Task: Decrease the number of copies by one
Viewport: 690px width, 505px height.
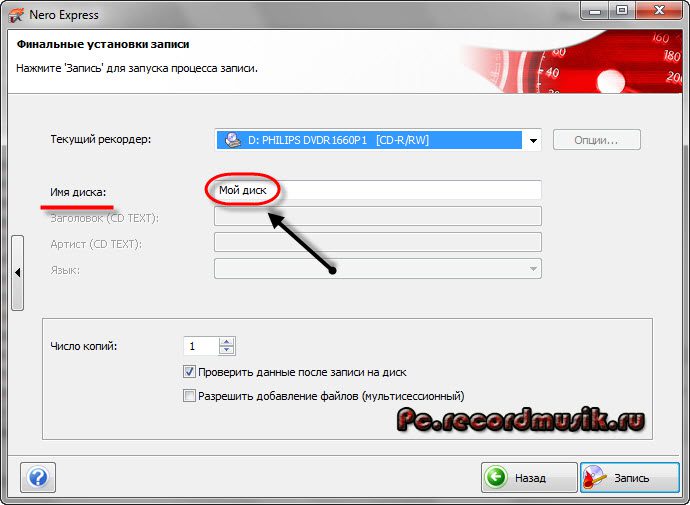Action: (227, 350)
